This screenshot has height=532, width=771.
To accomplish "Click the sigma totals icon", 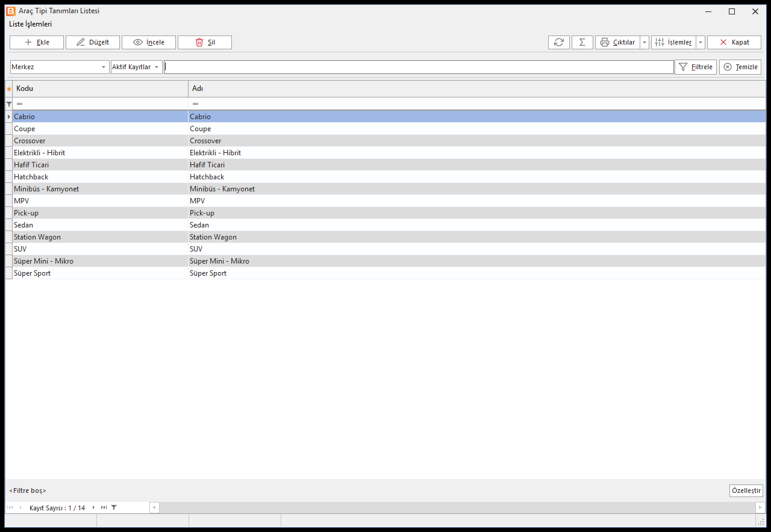I will pyautogui.click(x=582, y=42).
